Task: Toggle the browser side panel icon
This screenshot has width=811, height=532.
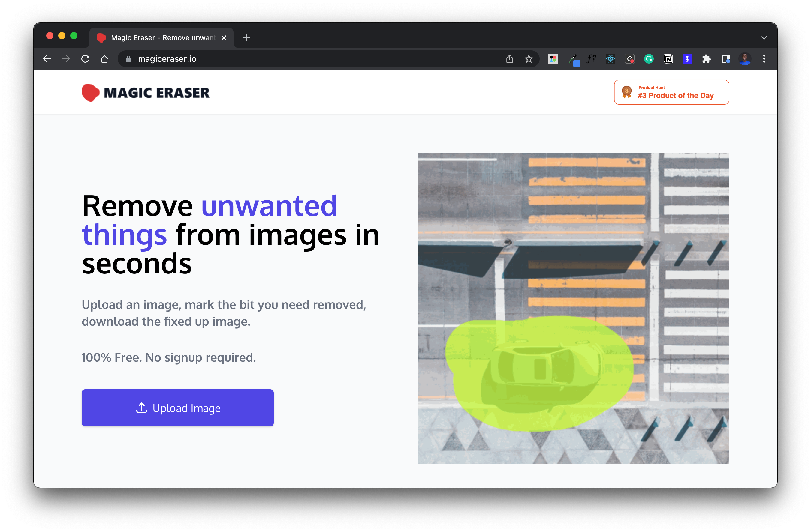Action: click(x=725, y=59)
